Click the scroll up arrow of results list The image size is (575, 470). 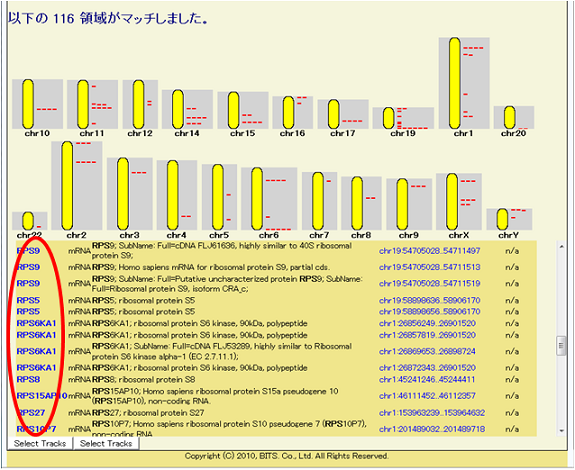561,247
